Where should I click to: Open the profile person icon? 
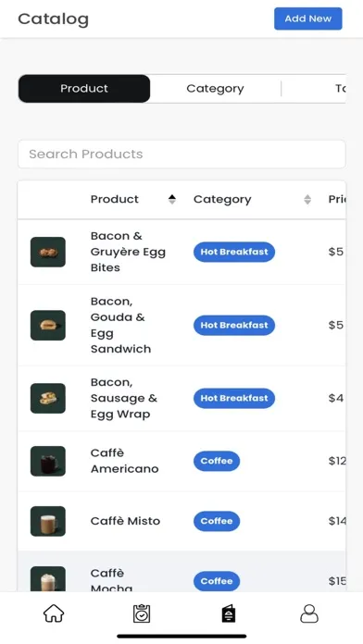coord(309,614)
